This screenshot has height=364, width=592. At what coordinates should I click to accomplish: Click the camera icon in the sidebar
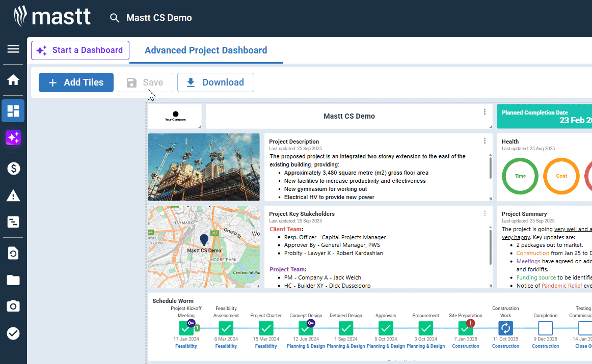tap(13, 306)
